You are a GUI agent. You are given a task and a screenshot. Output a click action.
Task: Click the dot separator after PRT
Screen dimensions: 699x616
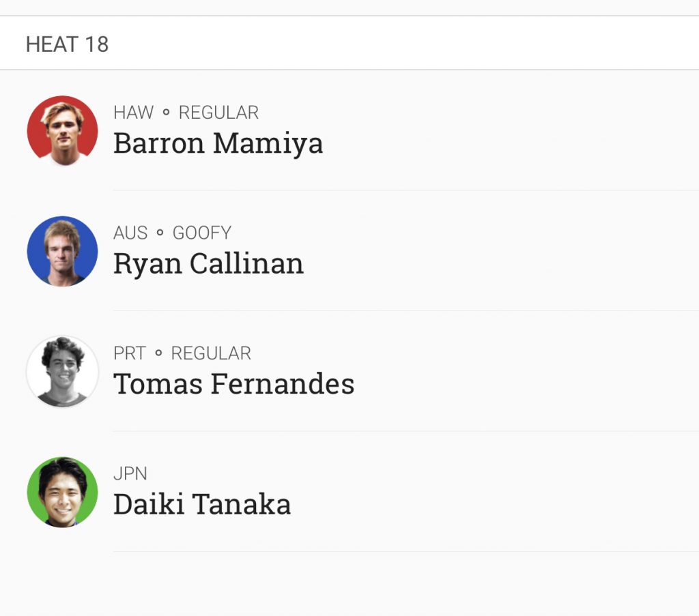[158, 353]
